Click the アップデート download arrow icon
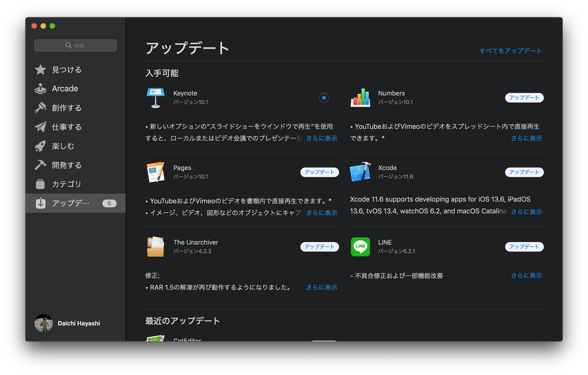This screenshot has width=588, height=375. coord(41,203)
